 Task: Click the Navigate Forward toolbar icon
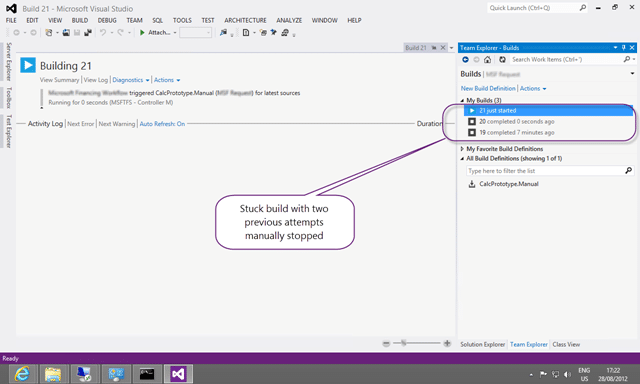tap(33, 33)
